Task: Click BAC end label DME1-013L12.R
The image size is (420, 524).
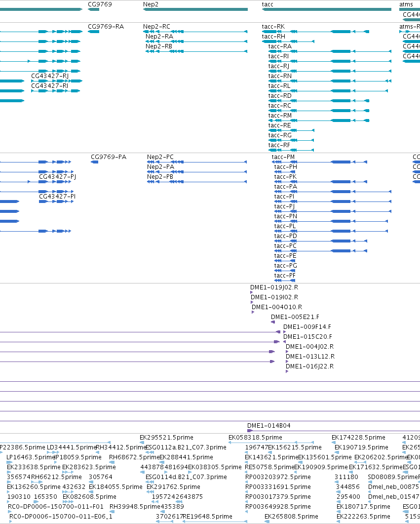Action: tap(310, 356)
